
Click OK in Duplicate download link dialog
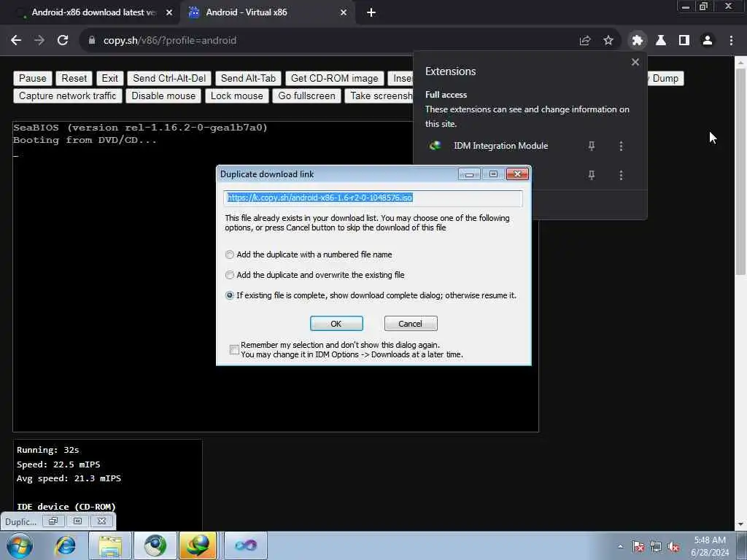tap(336, 324)
